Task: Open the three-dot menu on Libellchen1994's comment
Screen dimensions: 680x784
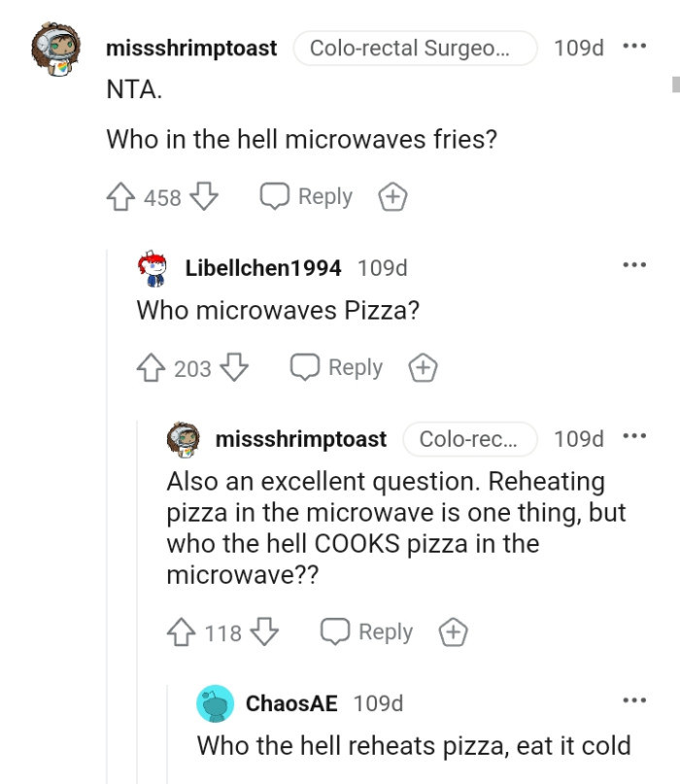Action: coord(636,264)
